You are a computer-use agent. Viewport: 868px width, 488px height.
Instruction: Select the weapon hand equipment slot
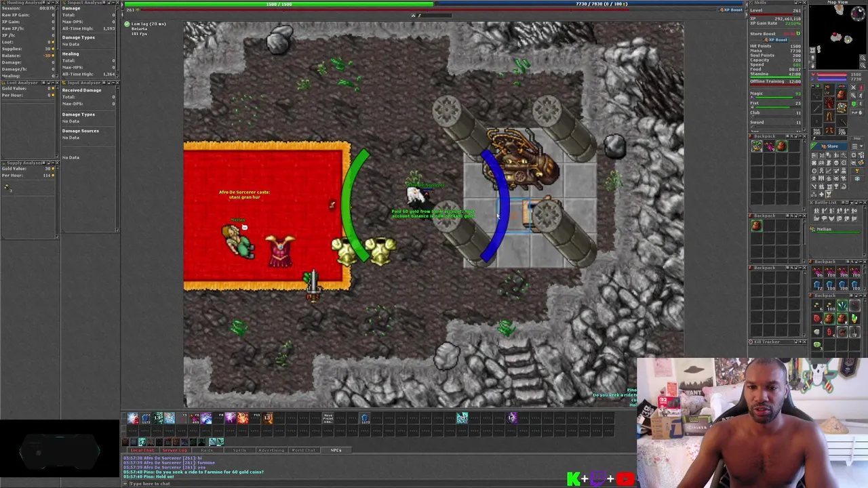tap(816, 108)
